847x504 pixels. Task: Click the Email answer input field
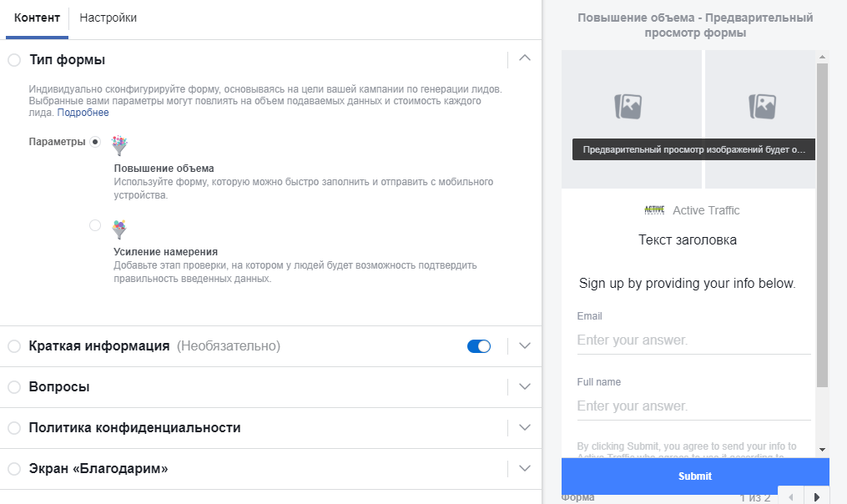tap(693, 340)
